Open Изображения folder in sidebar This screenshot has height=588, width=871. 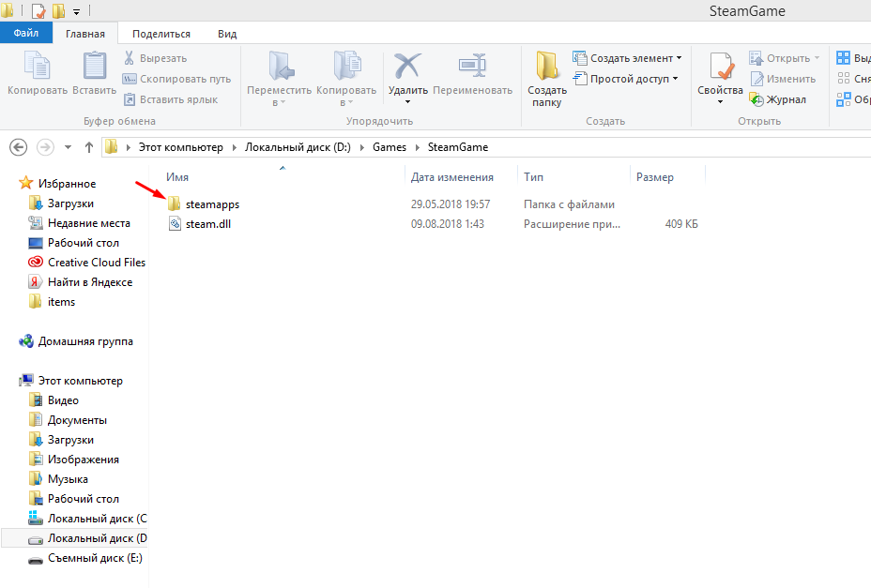(84, 460)
